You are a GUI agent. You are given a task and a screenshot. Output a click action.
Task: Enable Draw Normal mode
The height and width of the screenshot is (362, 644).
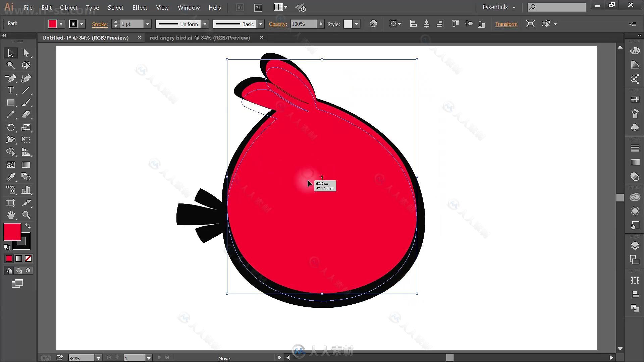(x=9, y=271)
